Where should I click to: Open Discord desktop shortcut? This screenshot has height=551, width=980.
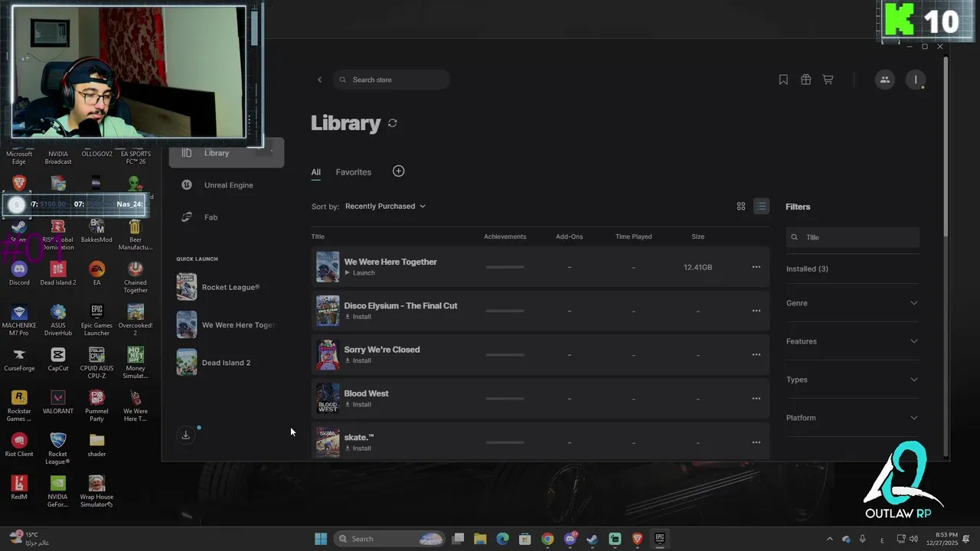pyautogui.click(x=19, y=273)
